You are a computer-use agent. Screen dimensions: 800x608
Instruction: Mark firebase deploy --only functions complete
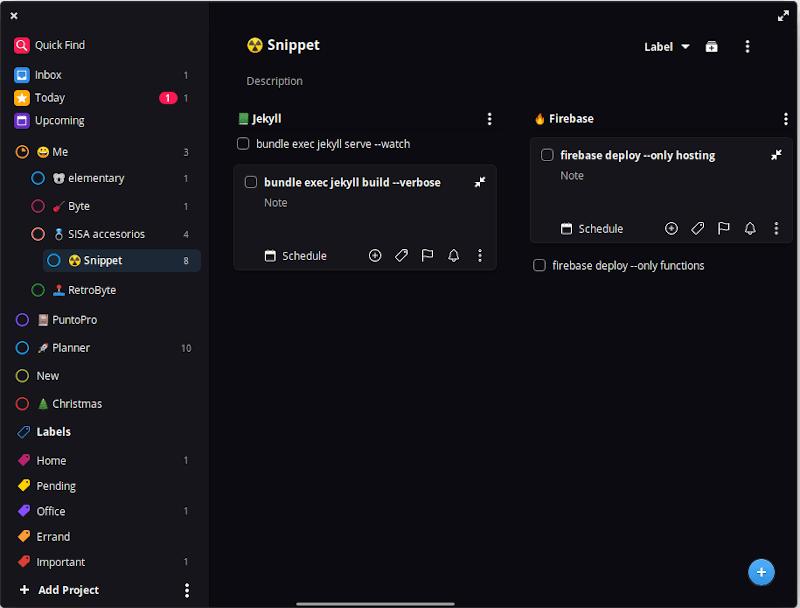click(x=539, y=266)
